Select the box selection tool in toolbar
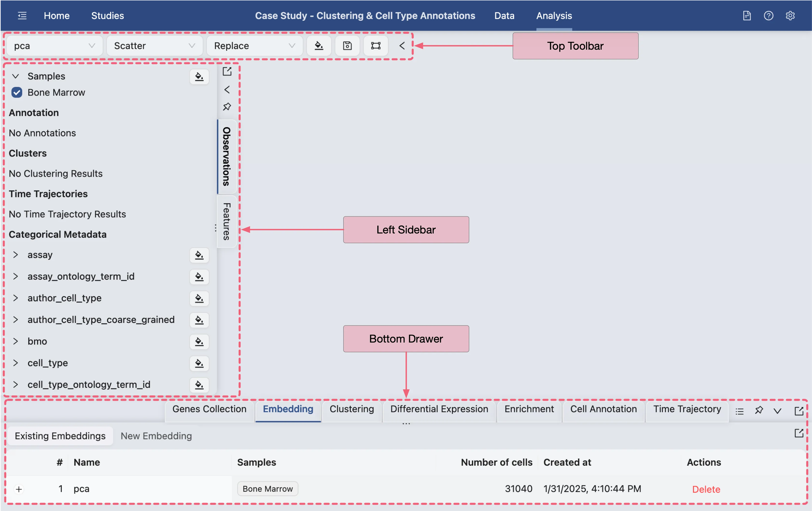 coord(375,46)
